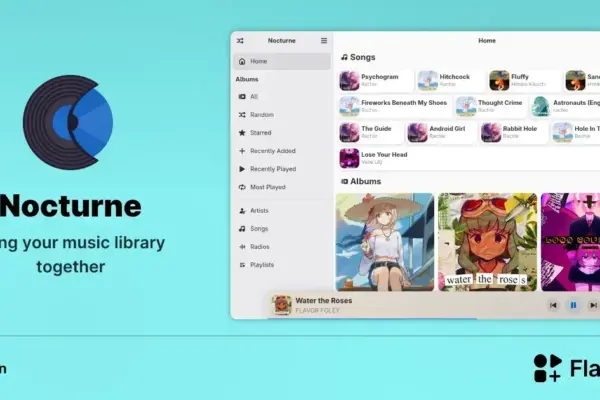Select the Home sidebar item

click(x=282, y=61)
